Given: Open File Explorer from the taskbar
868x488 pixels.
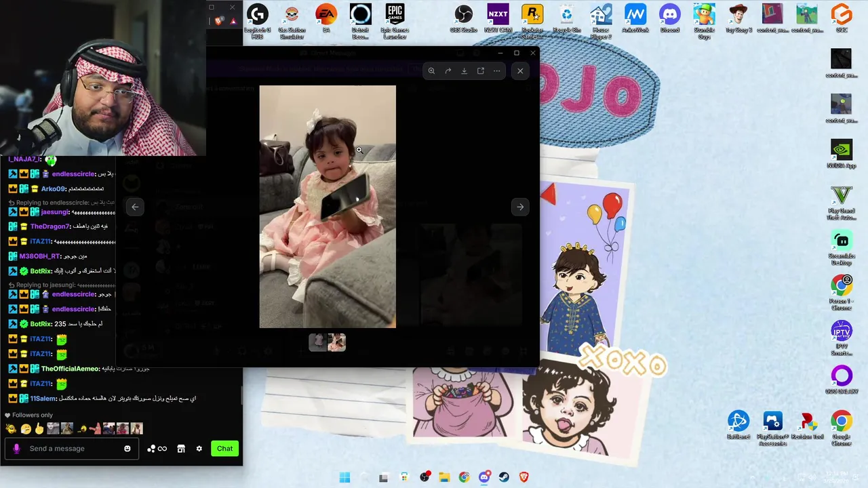Looking at the screenshot, I should 444,477.
